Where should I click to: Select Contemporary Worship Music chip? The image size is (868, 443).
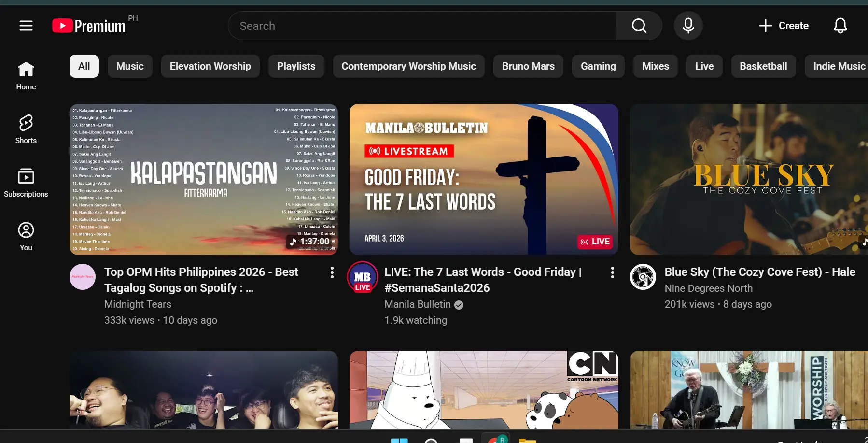408,66
